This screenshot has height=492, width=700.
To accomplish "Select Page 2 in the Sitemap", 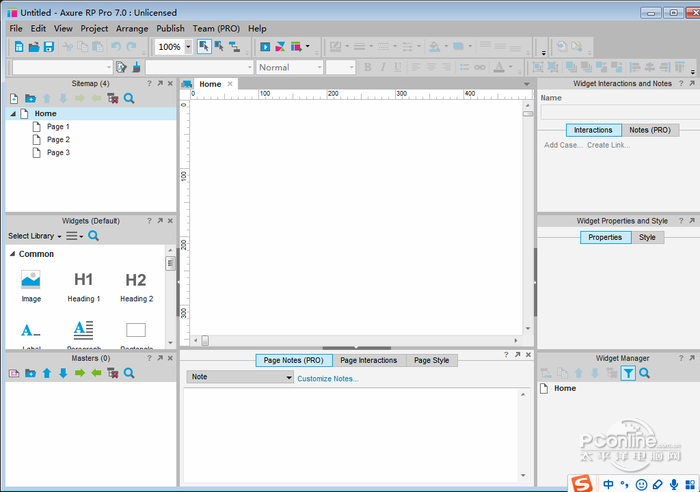I will [x=58, y=140].
